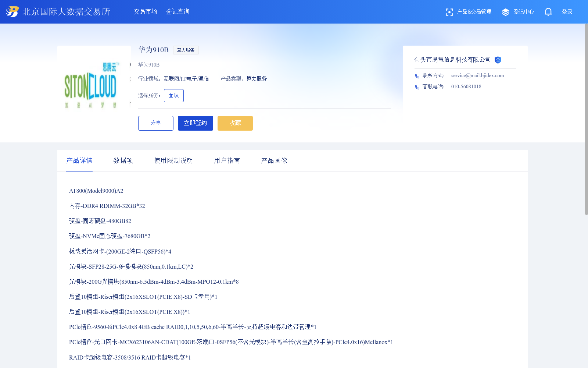Select the 面议 service option
This screenshot has height=368, width=588.
pos(174,96)
